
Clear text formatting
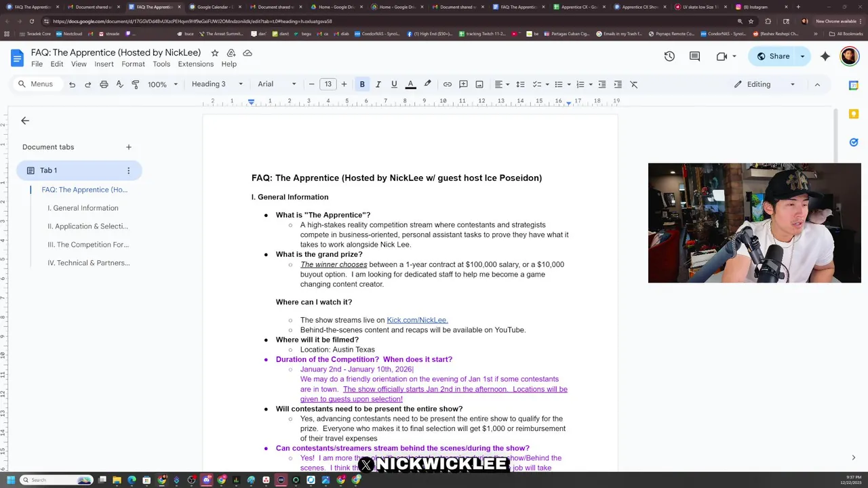coord(634,84)
